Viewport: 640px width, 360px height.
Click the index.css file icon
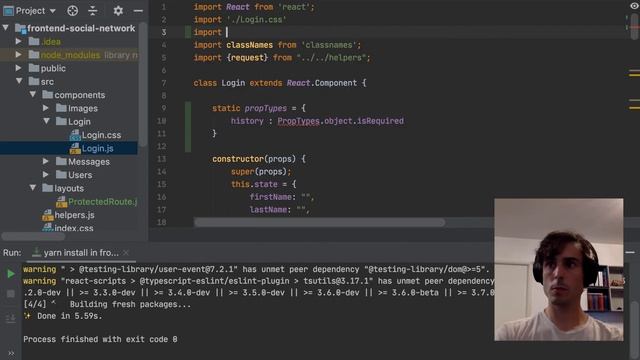48,228
